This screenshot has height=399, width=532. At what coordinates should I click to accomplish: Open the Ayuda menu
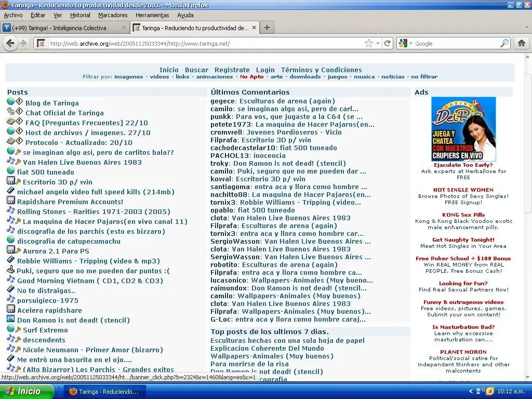[185, 15]
